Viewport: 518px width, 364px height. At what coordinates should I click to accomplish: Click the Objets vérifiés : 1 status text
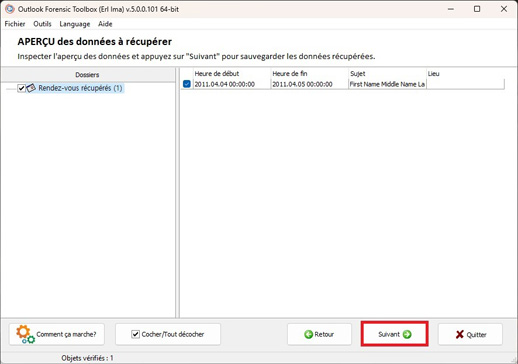[x=87, y=358]
